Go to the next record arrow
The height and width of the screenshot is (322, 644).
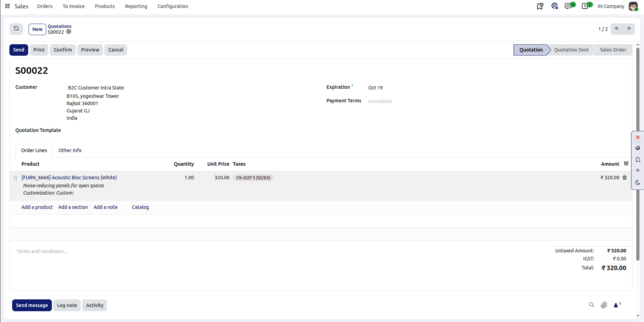(629, 29)
